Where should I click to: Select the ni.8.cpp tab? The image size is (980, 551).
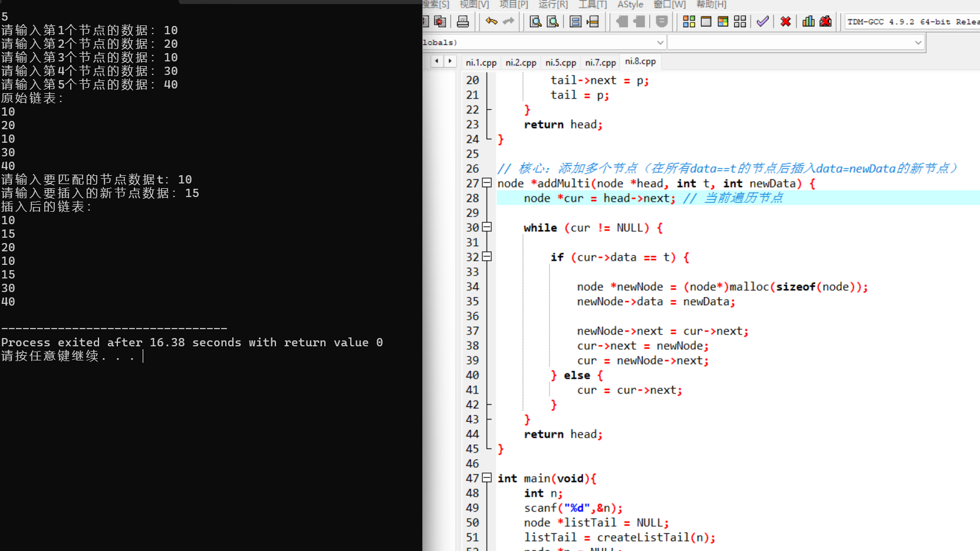click(640, 61)
